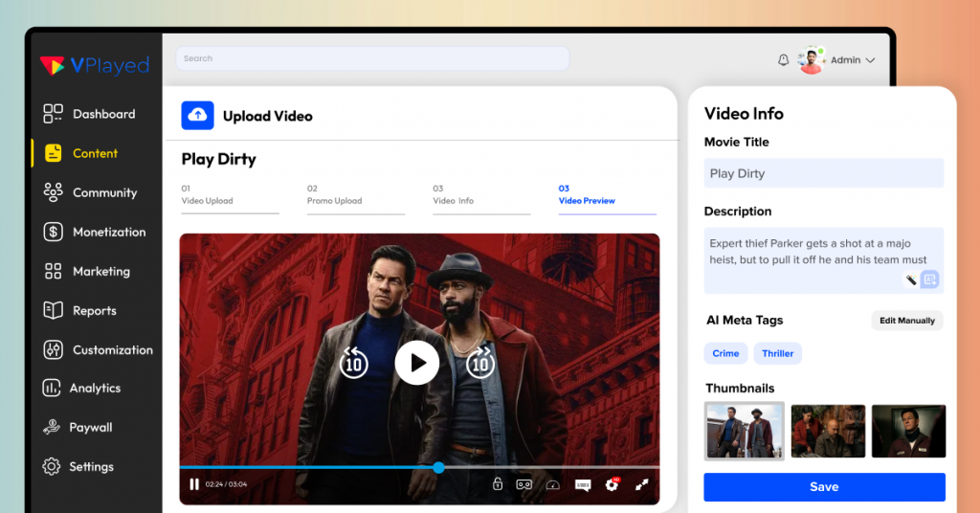This screenshot has width=980, height=513.
Task: Click the notification bell icon
Action: tap(783, 60)
